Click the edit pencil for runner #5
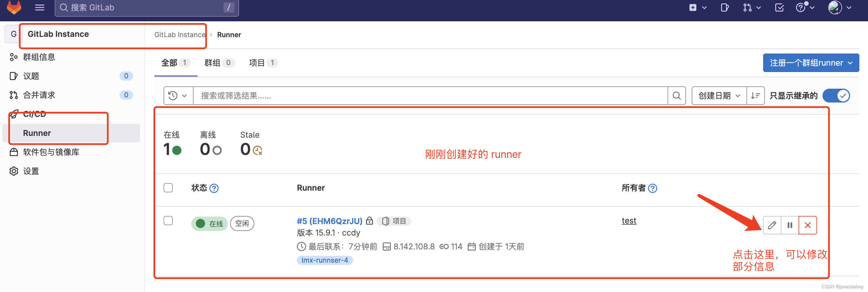868x292 pixels. tap(772, 225)
